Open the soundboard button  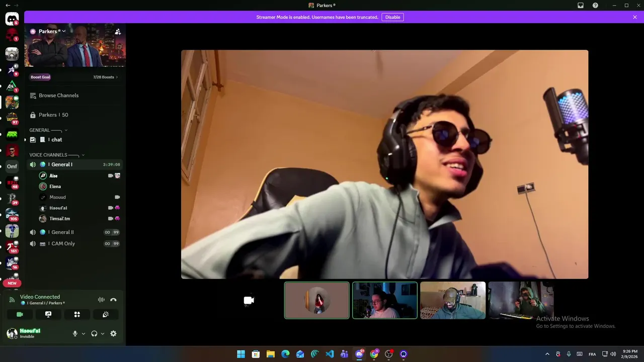(106, 314)
